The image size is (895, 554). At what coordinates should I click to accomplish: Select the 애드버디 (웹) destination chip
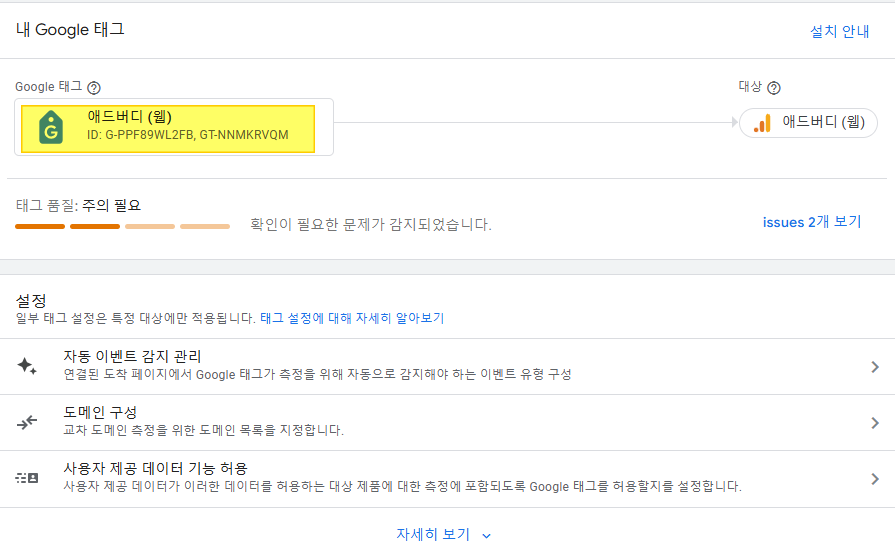click(808, 123)
